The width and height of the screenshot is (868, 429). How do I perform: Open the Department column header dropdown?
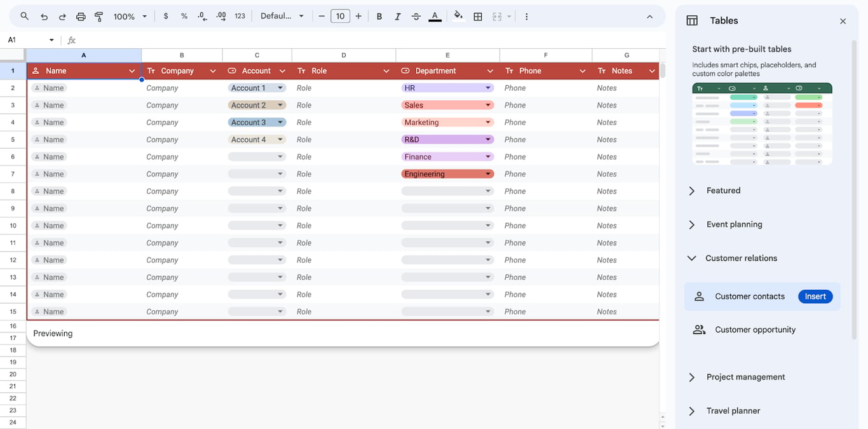(x=490, y=71)
